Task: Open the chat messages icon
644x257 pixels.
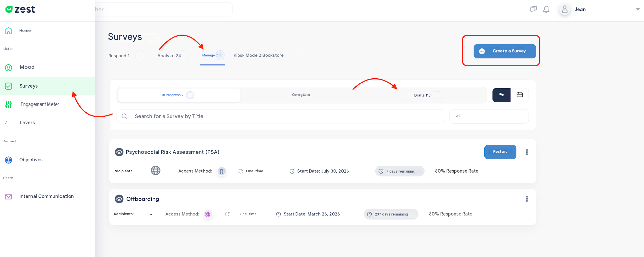Action: [533, 9]
